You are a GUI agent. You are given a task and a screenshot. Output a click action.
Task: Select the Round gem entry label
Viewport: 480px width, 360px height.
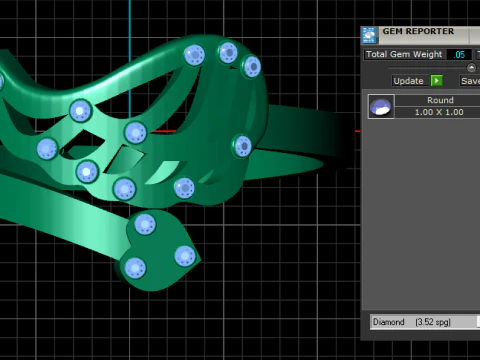[440, 100]
